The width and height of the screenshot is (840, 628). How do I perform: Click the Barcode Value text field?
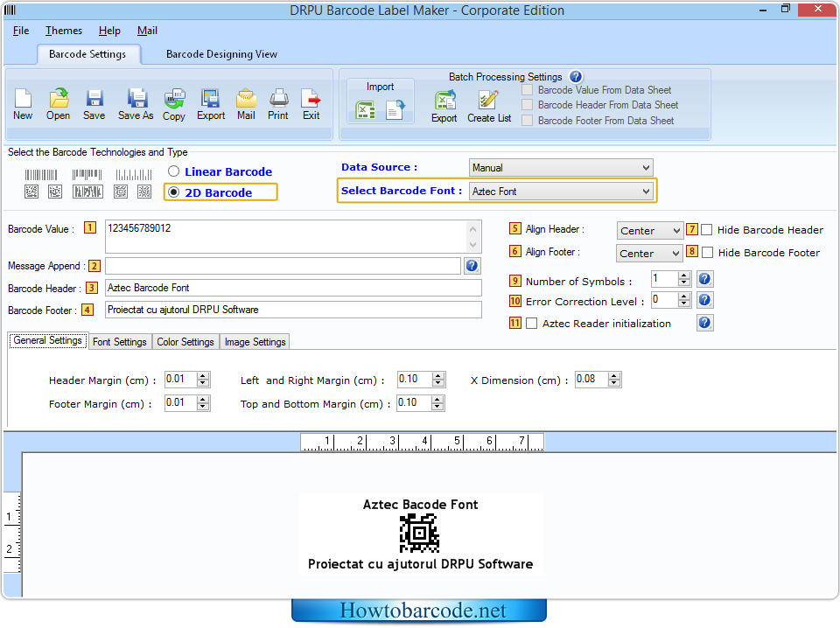(x=293, y=236)
